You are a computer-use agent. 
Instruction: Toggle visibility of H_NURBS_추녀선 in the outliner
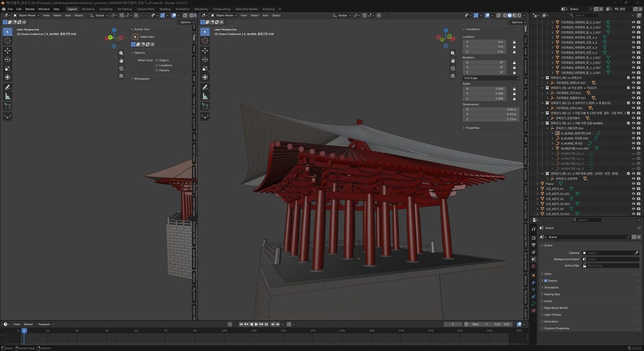coord(633,143)
